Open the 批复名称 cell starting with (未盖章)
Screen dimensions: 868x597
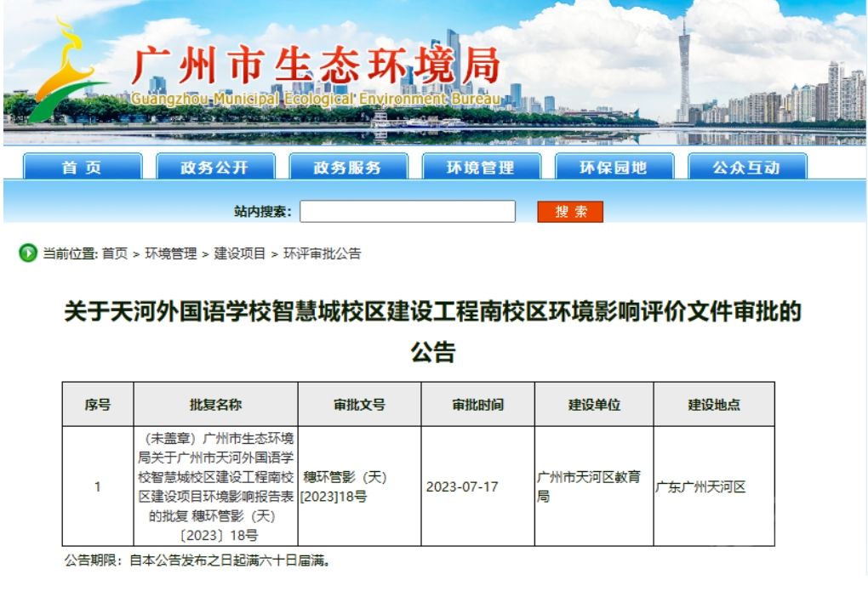[x=216, y=486]
